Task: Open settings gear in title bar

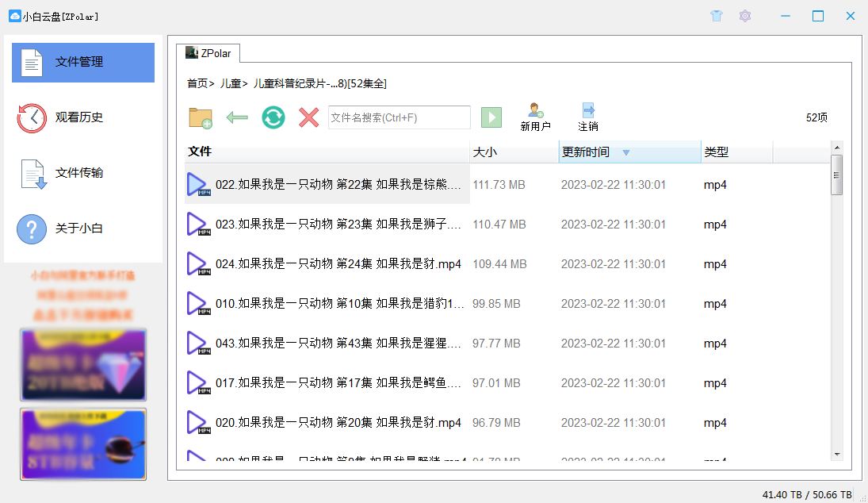Action: [744, 16]
